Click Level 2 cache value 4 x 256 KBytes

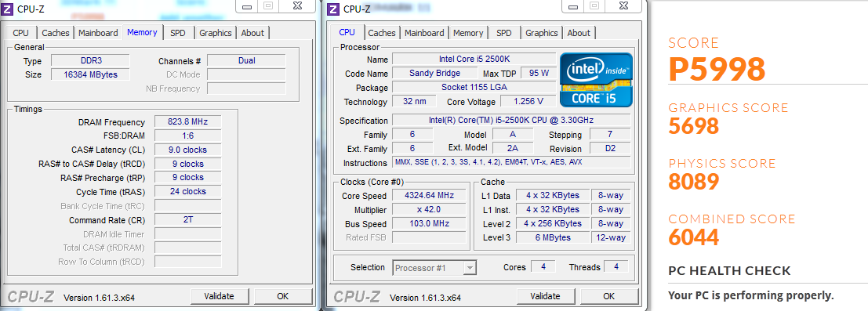point(553,223)
